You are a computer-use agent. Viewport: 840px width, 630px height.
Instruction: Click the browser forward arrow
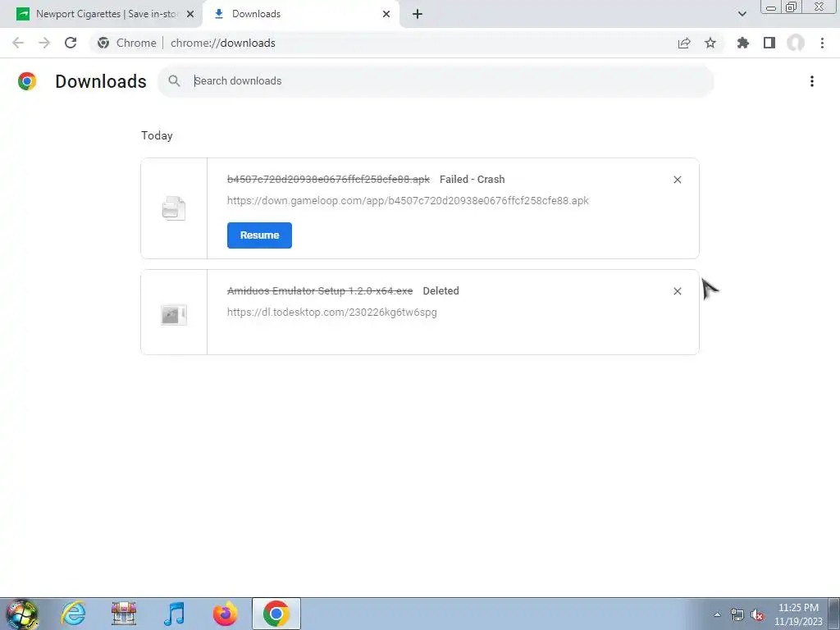point(44,43)
